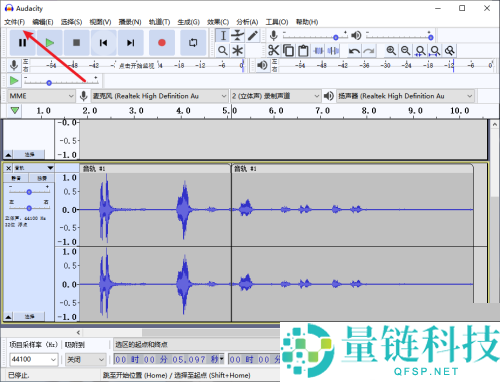Click the playback volume slider handle
This screenshot has height=382, width=500.
coord(431,37)
